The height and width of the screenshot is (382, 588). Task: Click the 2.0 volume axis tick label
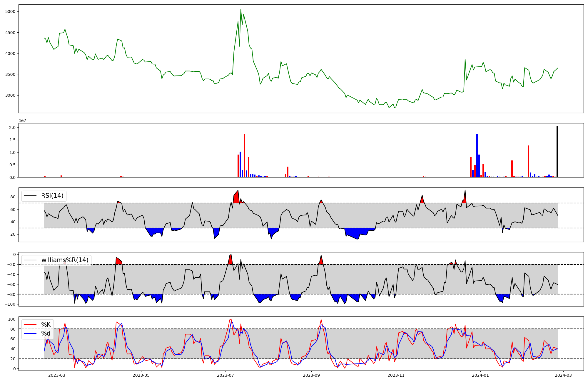point(12,128)
